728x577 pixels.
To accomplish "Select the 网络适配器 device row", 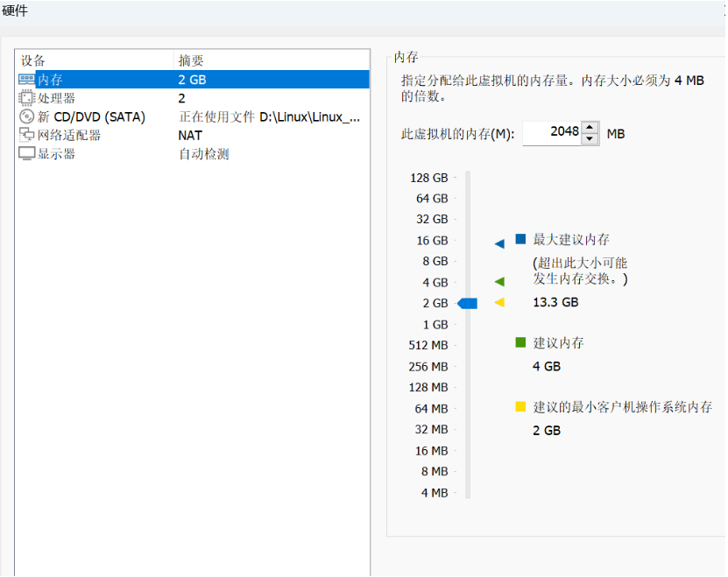I will point(193,135).
